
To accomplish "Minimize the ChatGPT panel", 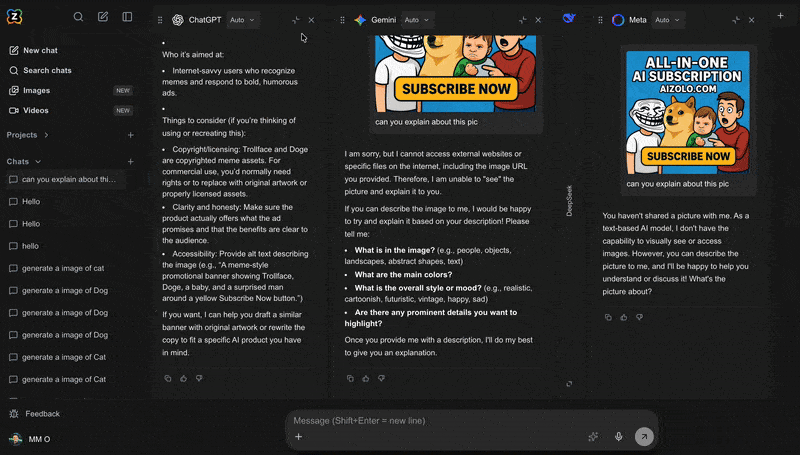I will (295, 20).
